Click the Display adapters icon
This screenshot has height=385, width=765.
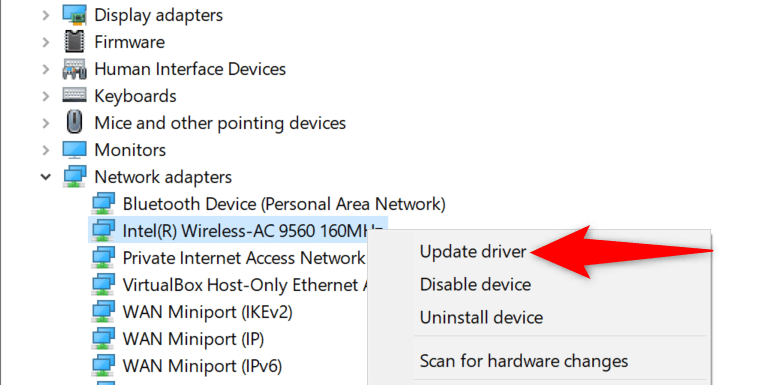coord(74,15)
